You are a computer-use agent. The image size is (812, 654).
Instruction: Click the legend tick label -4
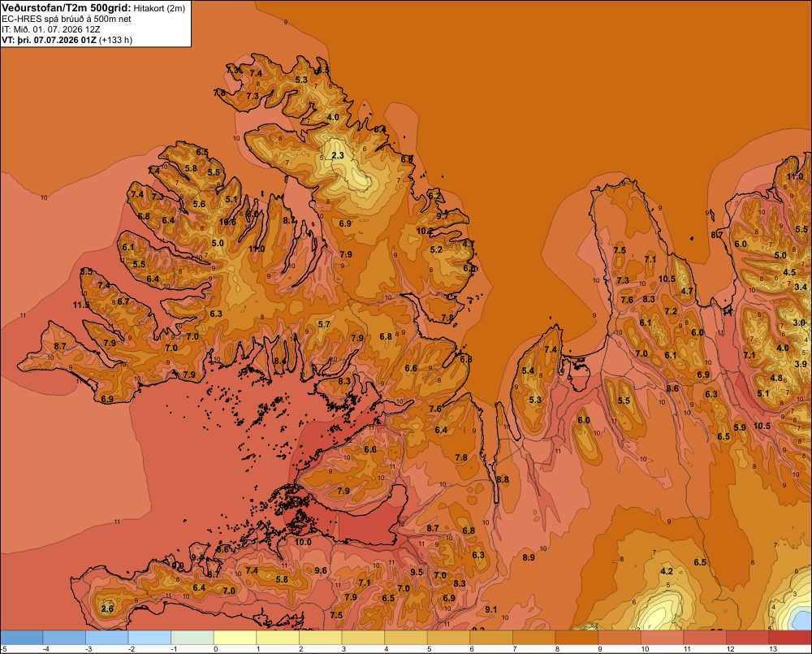pyautogui.click(x=46, y=649)
